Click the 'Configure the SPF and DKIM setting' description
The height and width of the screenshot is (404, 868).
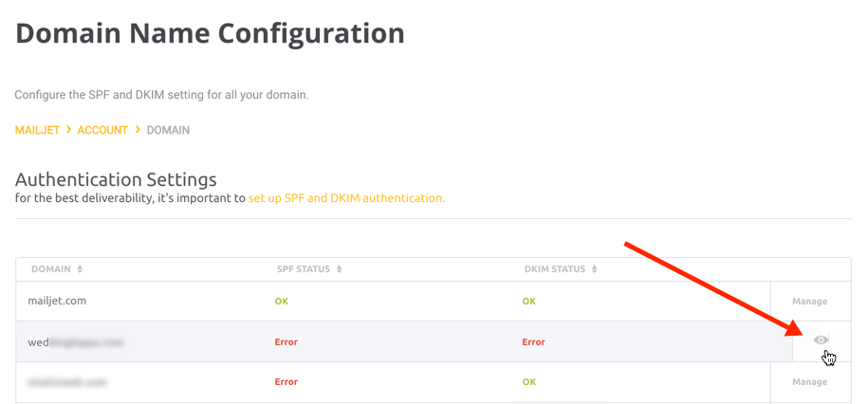pos(161,95)
